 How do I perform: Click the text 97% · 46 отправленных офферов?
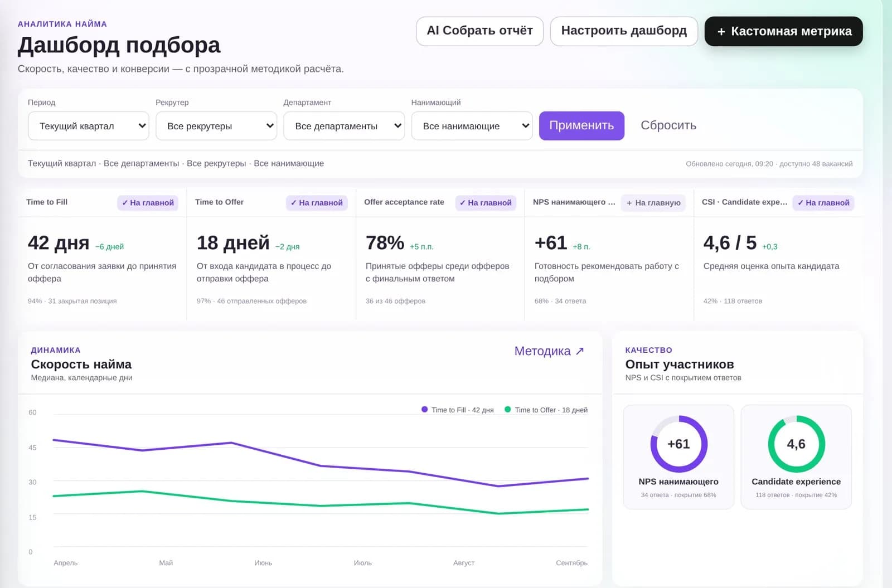(251, 301)
